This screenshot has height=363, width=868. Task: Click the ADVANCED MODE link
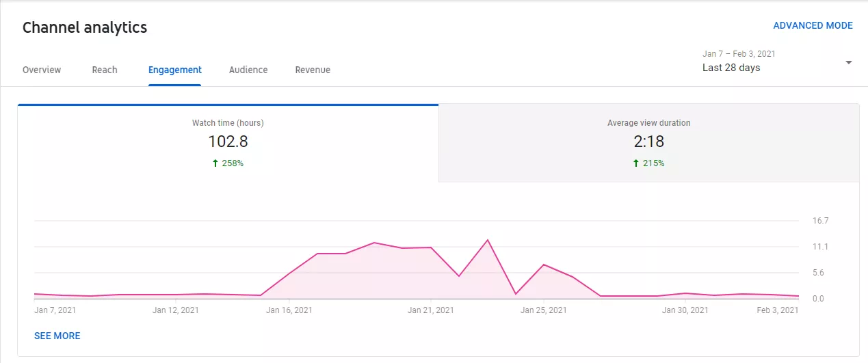(813, 25)
